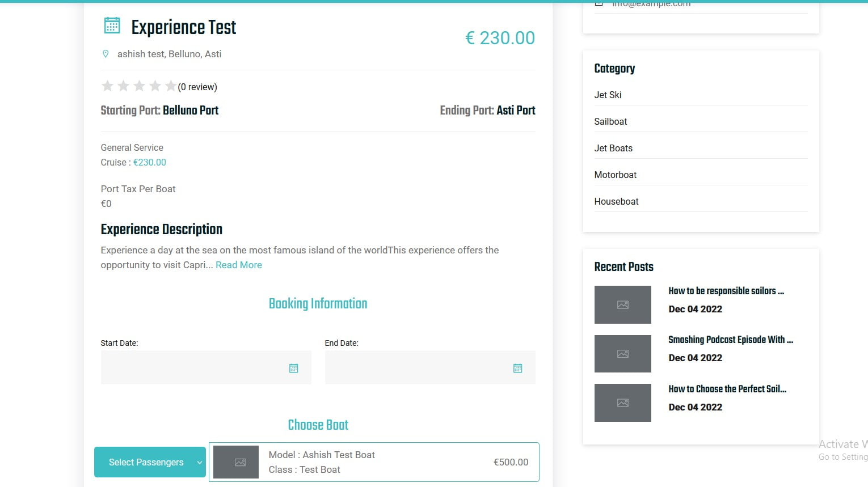Open the responsible sailors post thumbnail
This screenshot has width=868, height=487.
[x=622, y=304]
